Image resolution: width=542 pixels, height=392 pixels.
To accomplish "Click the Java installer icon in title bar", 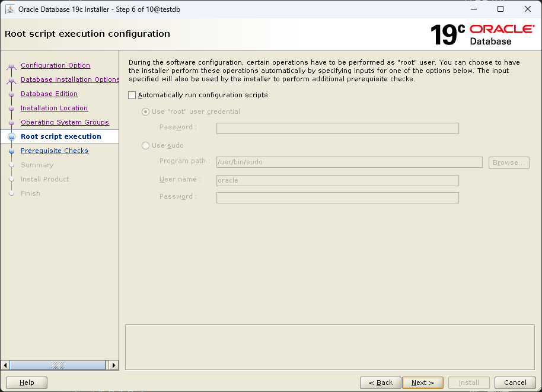I will (x=10, y=9).
